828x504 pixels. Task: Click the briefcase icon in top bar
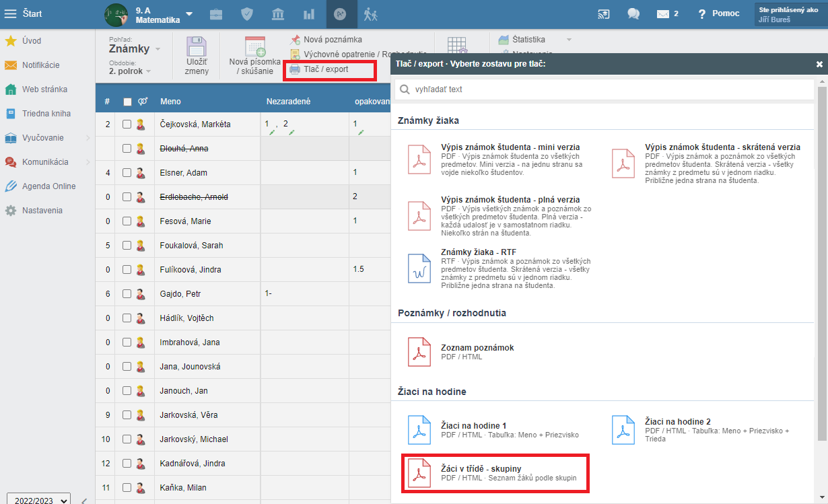216,13
